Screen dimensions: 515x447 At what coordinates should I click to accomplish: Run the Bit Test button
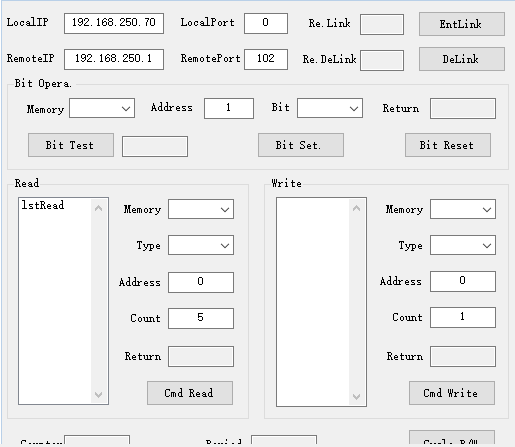(71, 145)
